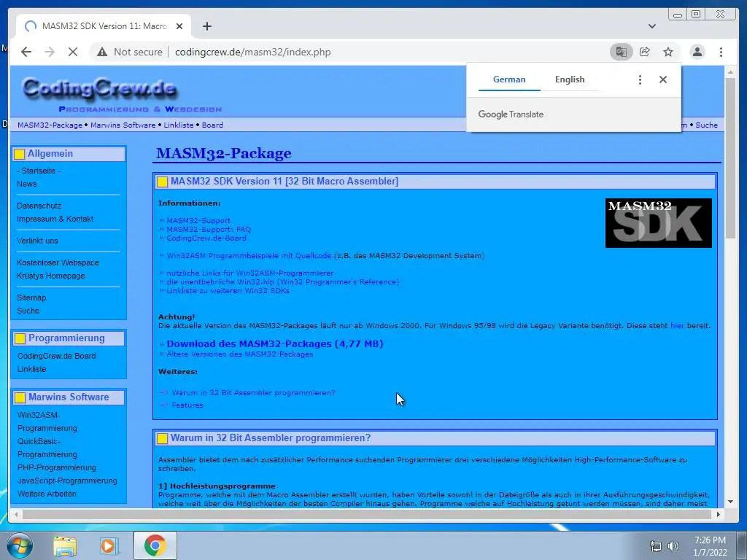Click the MASM32 SDK logo image
Image resolution: width=747 pixels, height=560 pixels.
click(x=659, y=223)
